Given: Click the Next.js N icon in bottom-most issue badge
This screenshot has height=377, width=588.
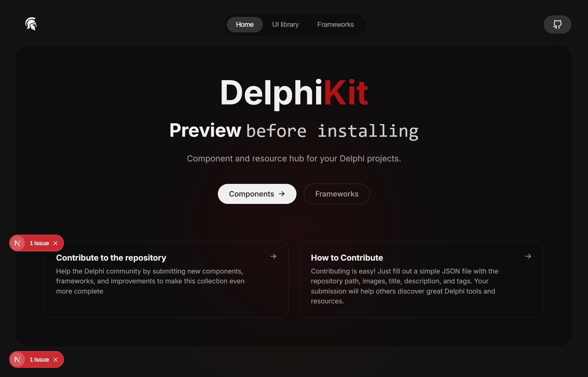Looking at the screenshot, I should [18, 359].
